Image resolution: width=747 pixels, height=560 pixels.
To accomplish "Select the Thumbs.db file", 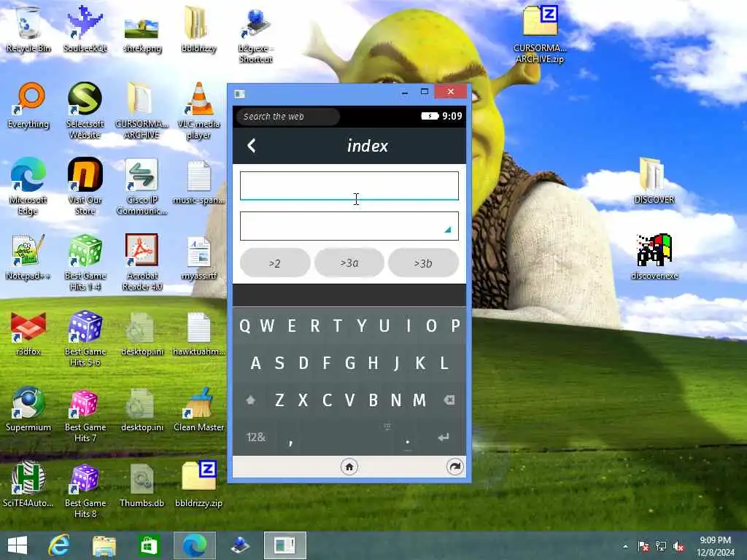I will 142,485.
